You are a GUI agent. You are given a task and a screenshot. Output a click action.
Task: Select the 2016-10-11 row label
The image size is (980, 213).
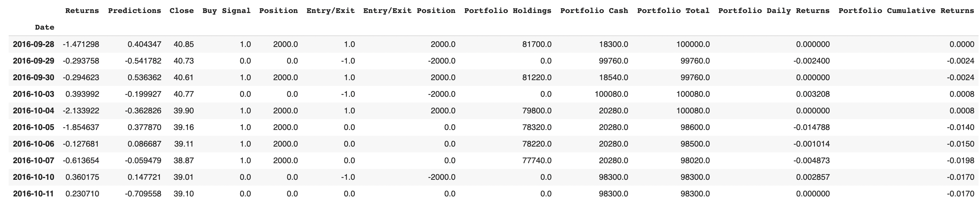(x=34, y=194)
